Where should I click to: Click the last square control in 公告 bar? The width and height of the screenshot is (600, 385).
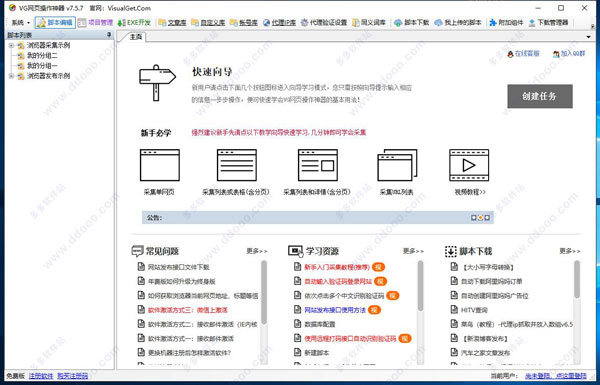click(487, 218)
